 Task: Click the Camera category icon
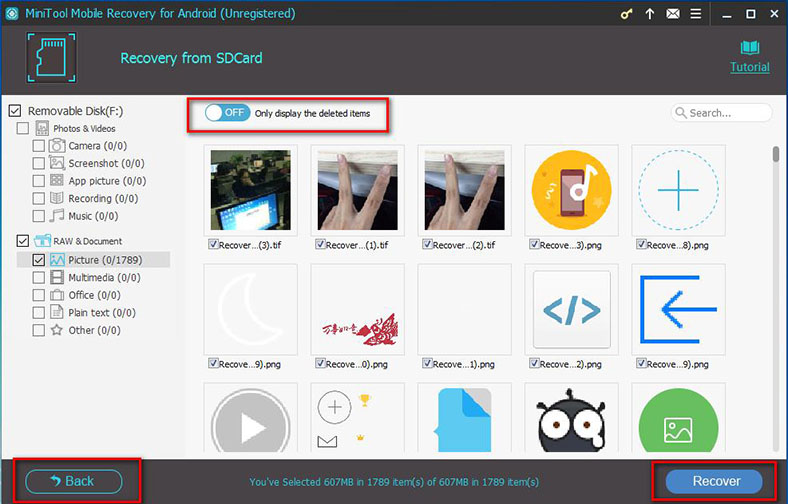pos(57,146)
